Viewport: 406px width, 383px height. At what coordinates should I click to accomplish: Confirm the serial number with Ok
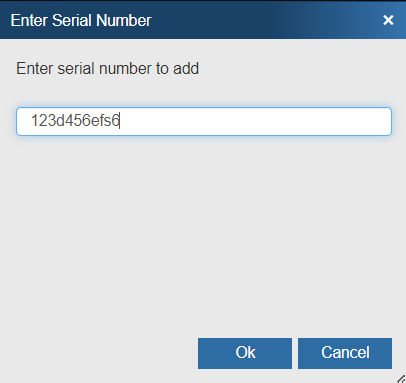(245, 353)
